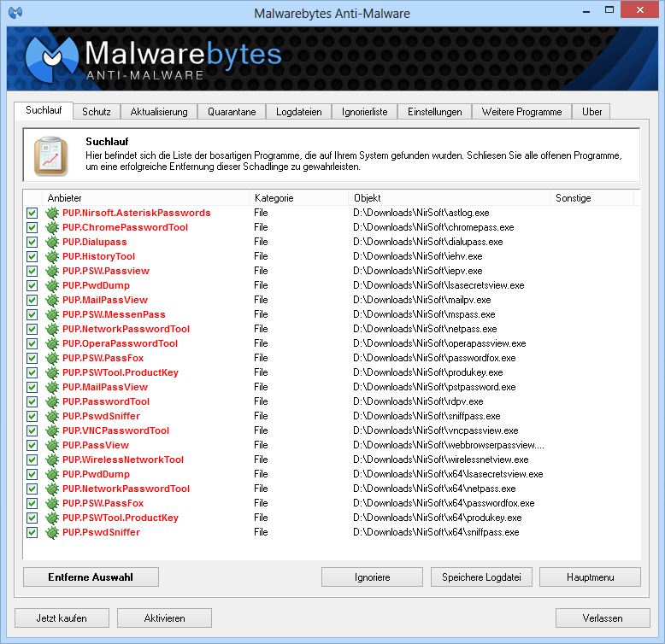The width and height of the screenshot is (665, 644).
Task: Click bug icon on x64\passwordfox.exe row
Action: [52, 503]
